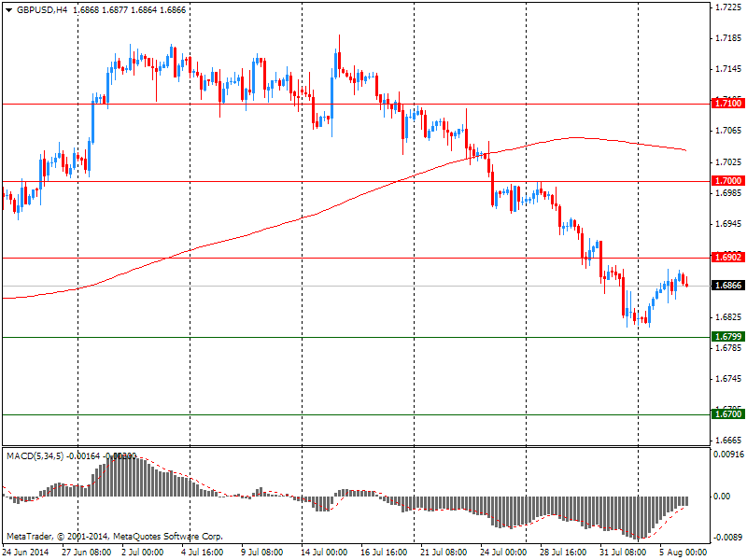Click the 1.7225 price scale value
The width and height of the screenshot is (747, 560).
click(x=729, y=7)
